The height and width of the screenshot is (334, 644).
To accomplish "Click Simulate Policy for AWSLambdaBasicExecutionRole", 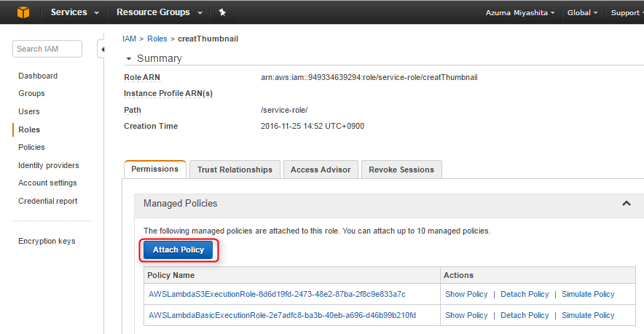I will pos(588,315).
